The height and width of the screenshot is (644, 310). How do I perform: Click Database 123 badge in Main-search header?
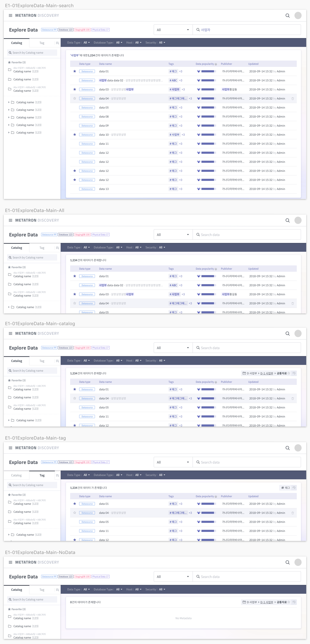66,30
